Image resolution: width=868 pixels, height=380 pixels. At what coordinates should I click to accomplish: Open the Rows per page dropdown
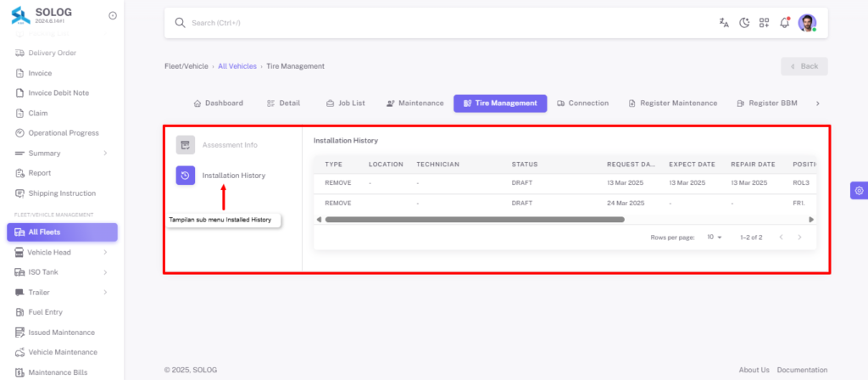click(x=715, y=237)
